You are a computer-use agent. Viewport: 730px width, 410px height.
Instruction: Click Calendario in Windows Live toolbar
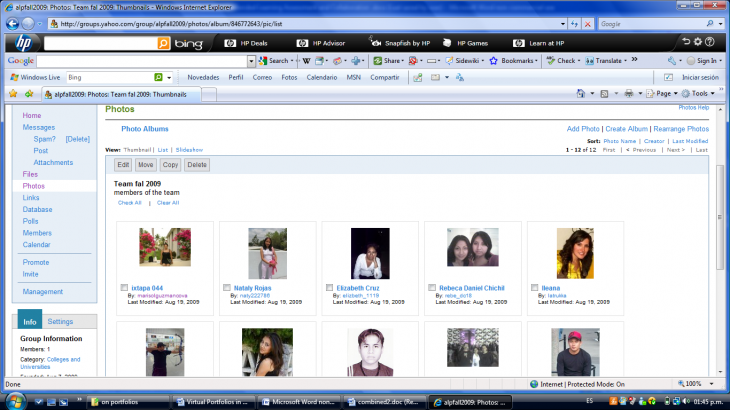point(322,77)
